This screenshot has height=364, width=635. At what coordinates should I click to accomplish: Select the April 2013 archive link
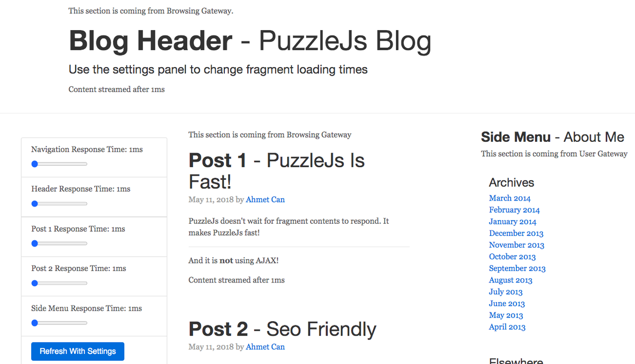click(507, 327)
